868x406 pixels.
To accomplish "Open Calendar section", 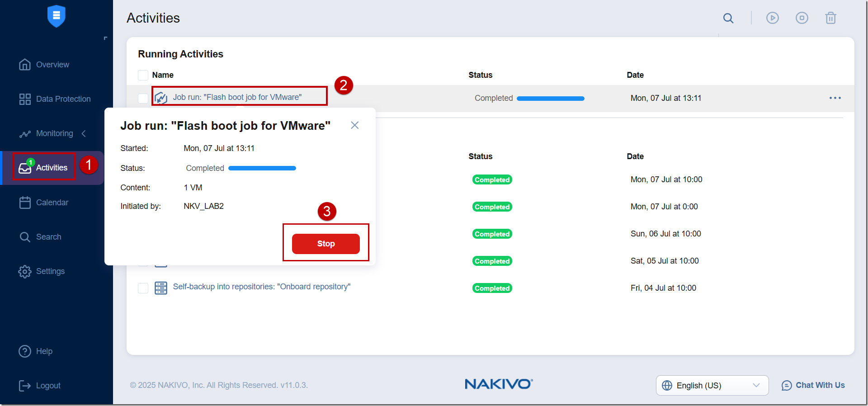I will [x=52, y=203].
